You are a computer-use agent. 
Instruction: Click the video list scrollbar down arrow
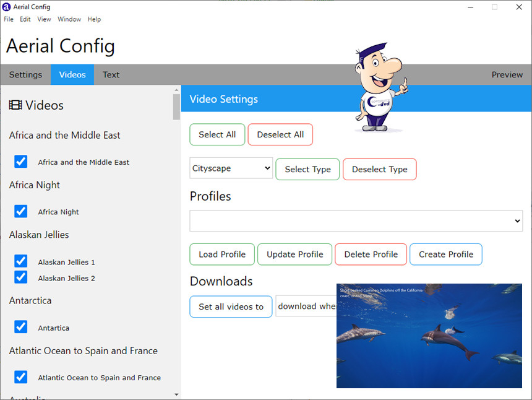[x=177, y=394]
